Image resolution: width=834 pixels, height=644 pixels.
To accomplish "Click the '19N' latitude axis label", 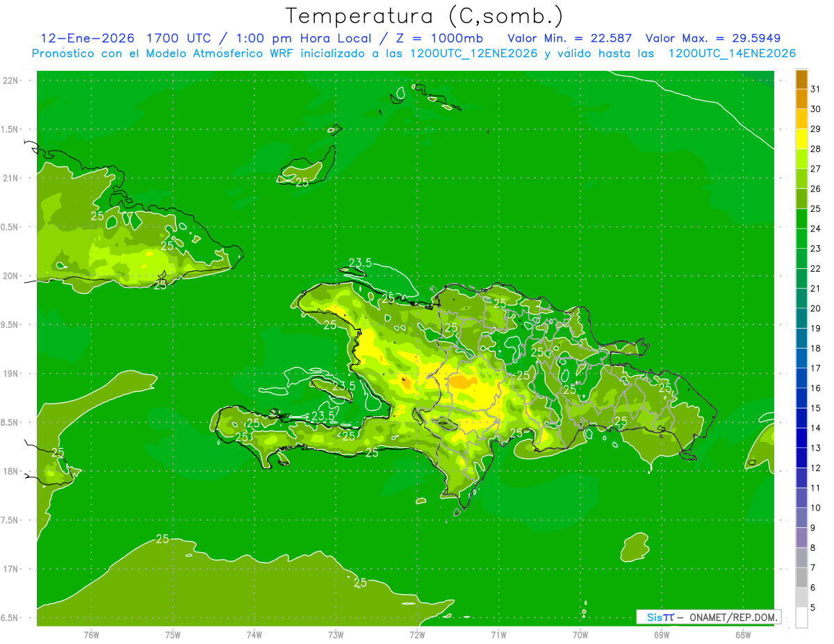I will tap(11, 373).
